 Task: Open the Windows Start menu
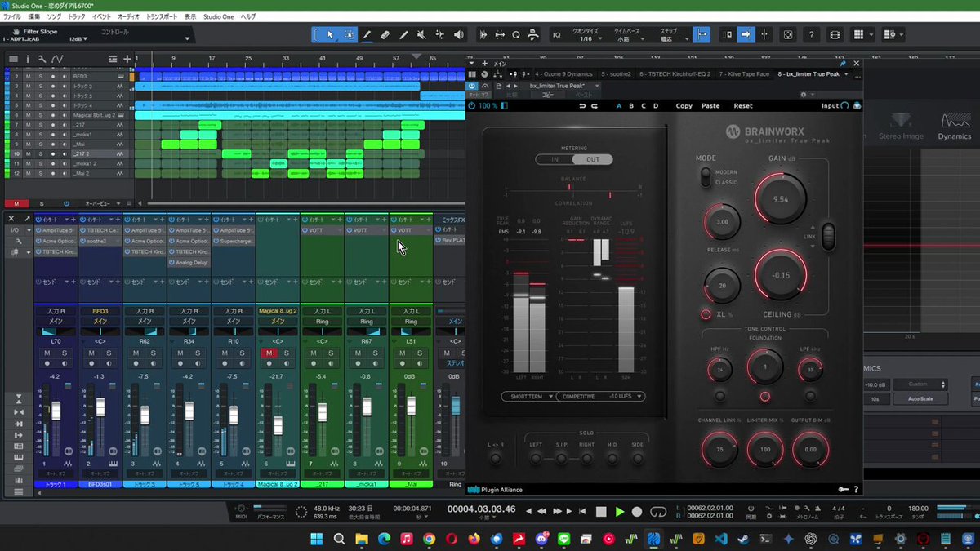point(317,539)
